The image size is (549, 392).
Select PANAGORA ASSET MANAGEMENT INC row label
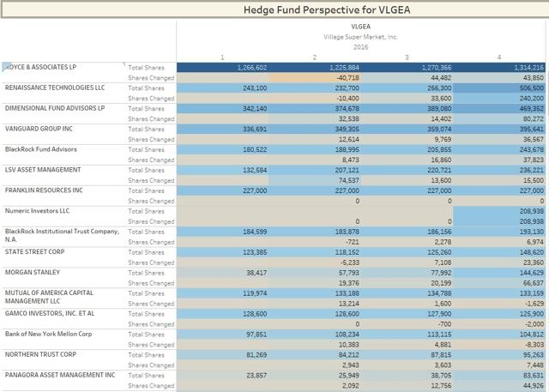[x=60, y=375]
